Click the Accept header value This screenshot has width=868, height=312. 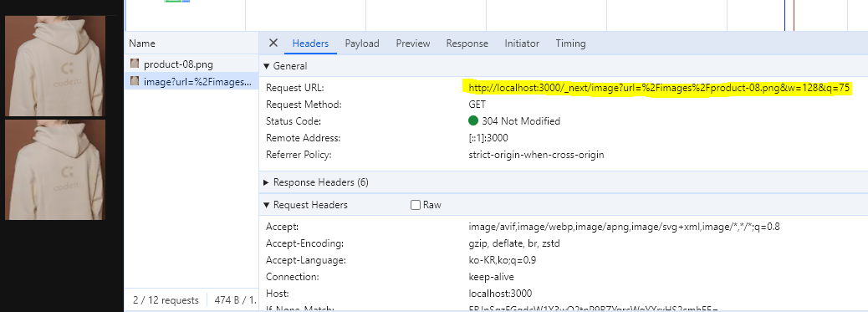pos(624,227)
